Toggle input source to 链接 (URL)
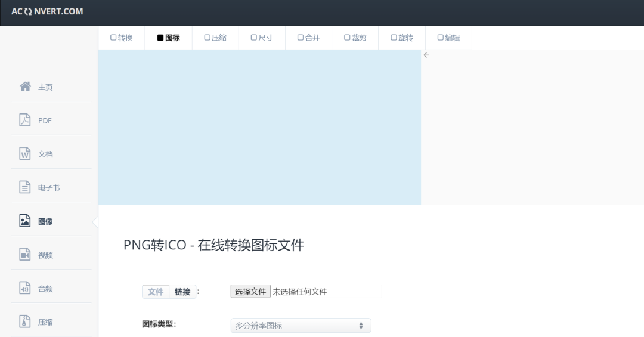The width and height of the screenshot is (644, 337). [x=182, y=292]
